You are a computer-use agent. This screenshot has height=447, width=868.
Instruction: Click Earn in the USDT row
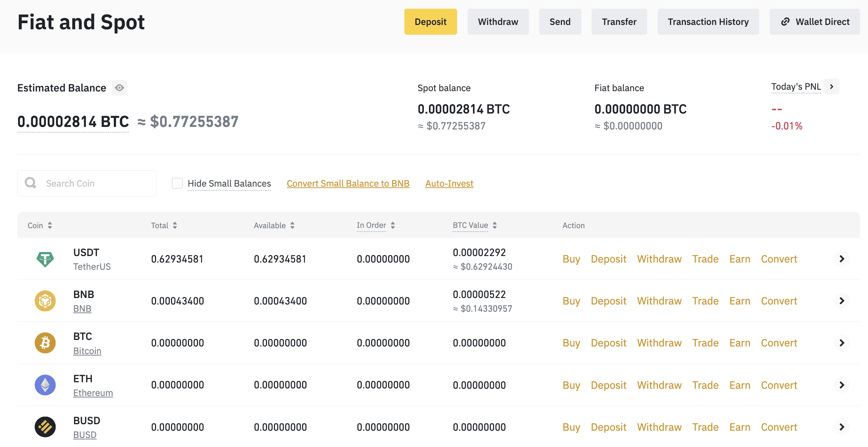740,259
